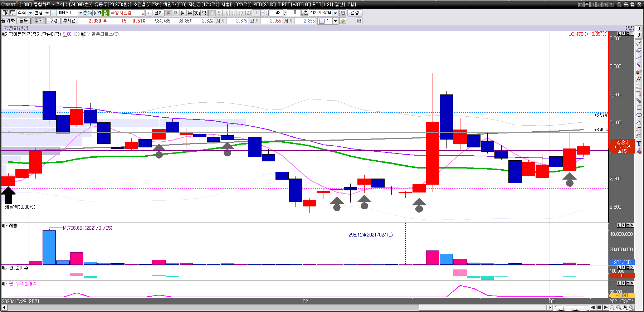Click the scrollbar right arrow
The width and height of the screenshot is (644, 312).
[550, 308]
